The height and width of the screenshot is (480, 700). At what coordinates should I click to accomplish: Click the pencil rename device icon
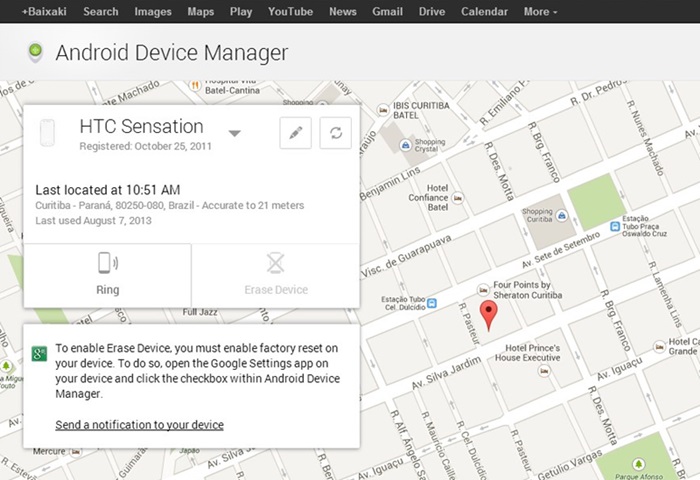[x=295, y=133]
